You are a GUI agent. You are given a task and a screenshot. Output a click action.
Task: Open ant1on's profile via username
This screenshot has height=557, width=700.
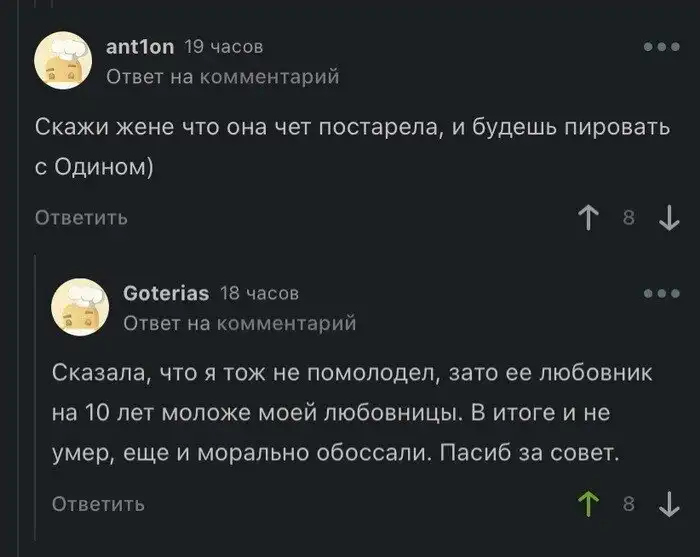[x=140, y=46]
